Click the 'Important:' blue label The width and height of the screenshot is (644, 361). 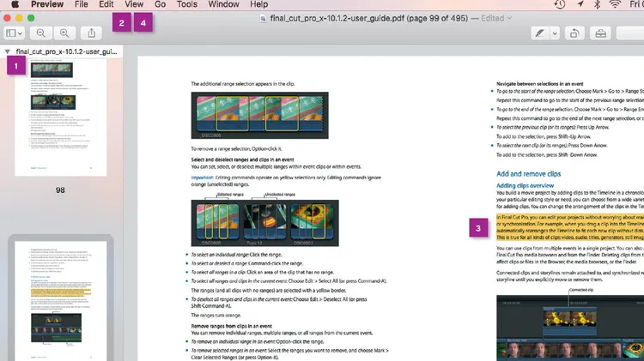coord(202,177)
